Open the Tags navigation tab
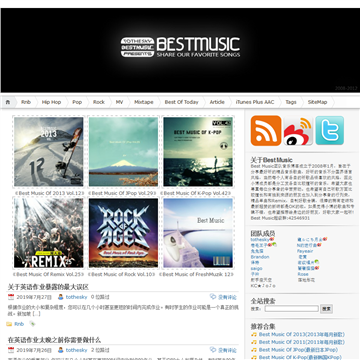The width and height of the screenshot is (360, 360). [x=291, y=102]
